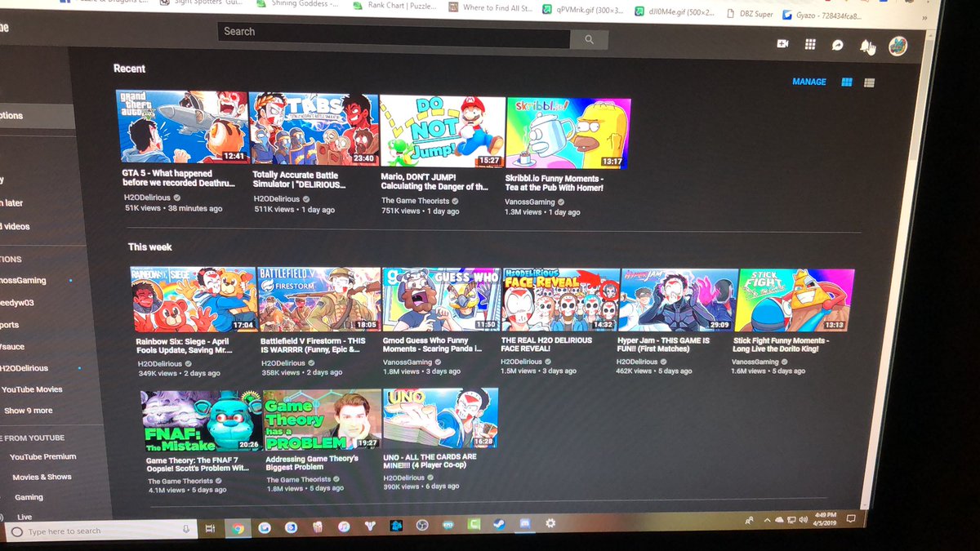The image size is (980, 551).
Task: Open the account avatar menu
Action: click(897, 47)
